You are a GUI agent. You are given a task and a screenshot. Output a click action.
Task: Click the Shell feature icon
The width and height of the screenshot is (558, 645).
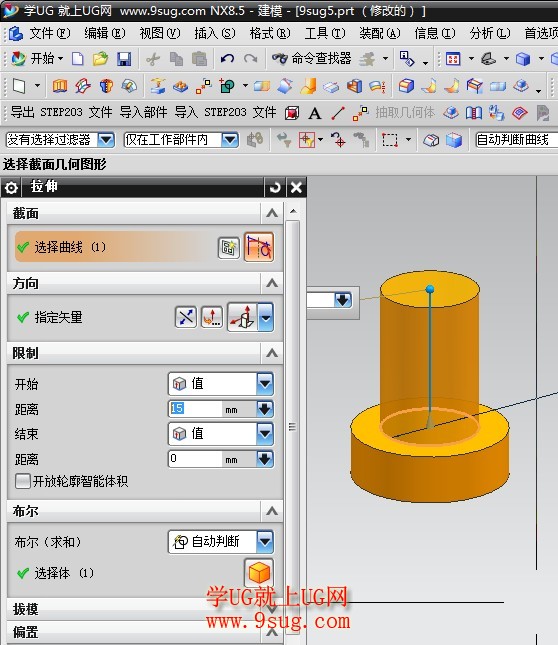tap(354, 86)
